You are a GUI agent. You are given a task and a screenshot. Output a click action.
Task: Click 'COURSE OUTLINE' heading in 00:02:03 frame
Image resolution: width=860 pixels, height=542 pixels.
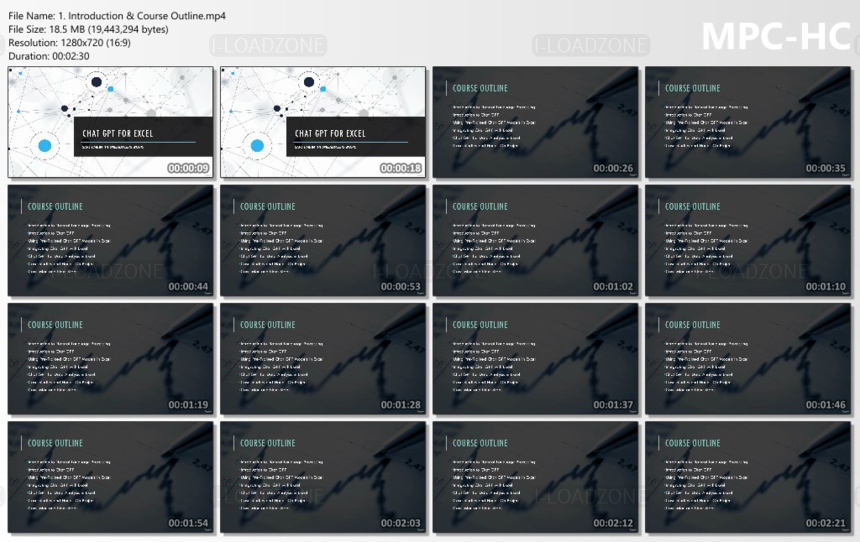[268, 443]
